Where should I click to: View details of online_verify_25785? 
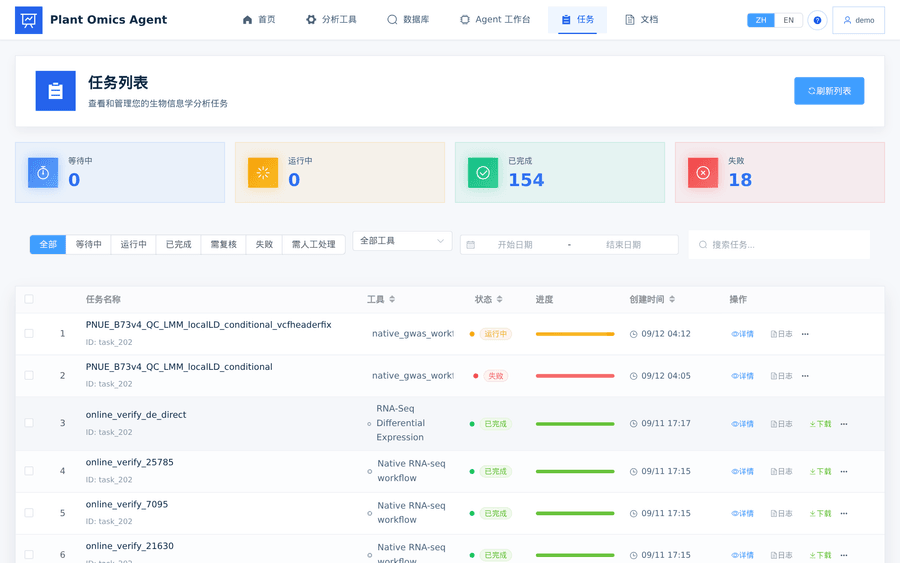pyautogui.click(x=742, y=472)
